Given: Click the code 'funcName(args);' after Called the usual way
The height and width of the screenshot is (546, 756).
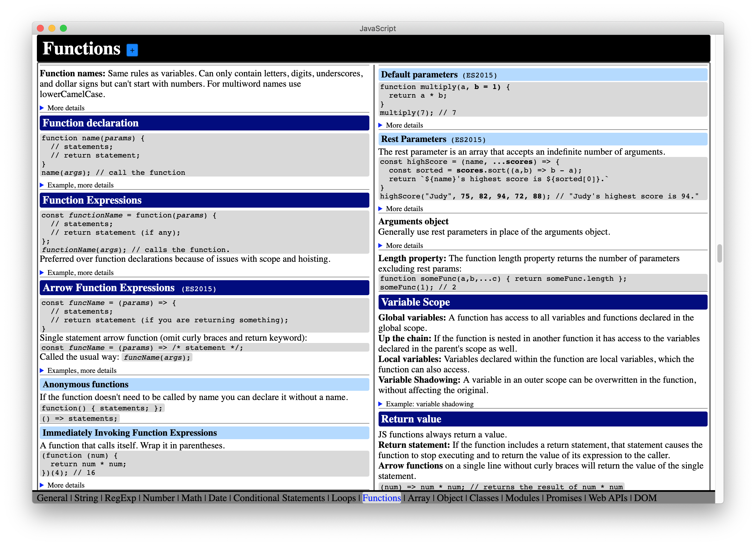Looking at the screenshot, I should click(x=157, y=358).
